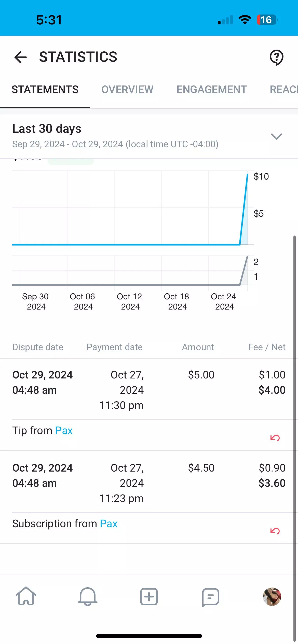
Task: Tap the undo icon on Tip row
Action: click(275, 438)
